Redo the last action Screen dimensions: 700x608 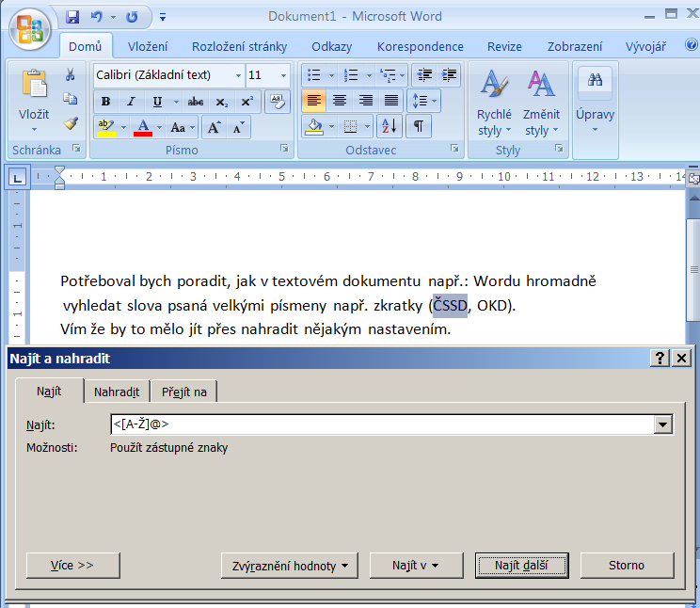(x=132, y=17)
